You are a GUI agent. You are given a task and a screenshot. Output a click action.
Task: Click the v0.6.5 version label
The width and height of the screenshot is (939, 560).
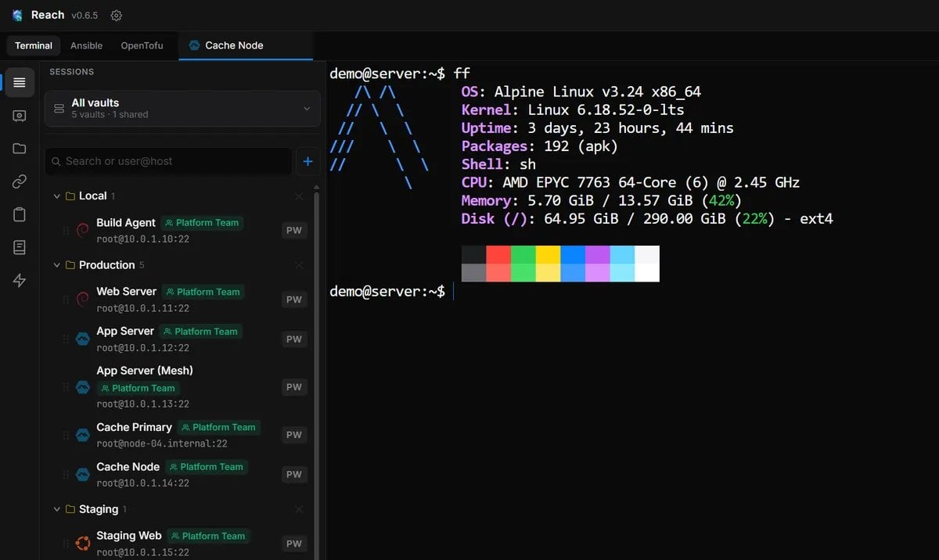tap(85, 16)
